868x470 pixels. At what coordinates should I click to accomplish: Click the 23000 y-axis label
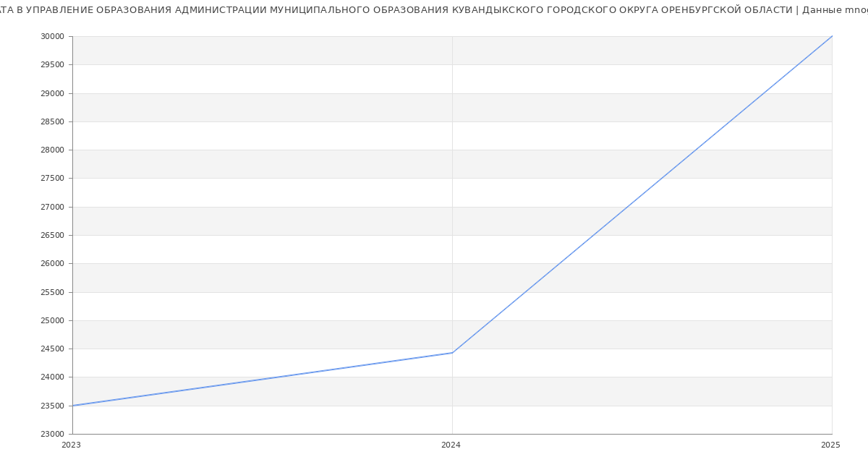point(52,435)
